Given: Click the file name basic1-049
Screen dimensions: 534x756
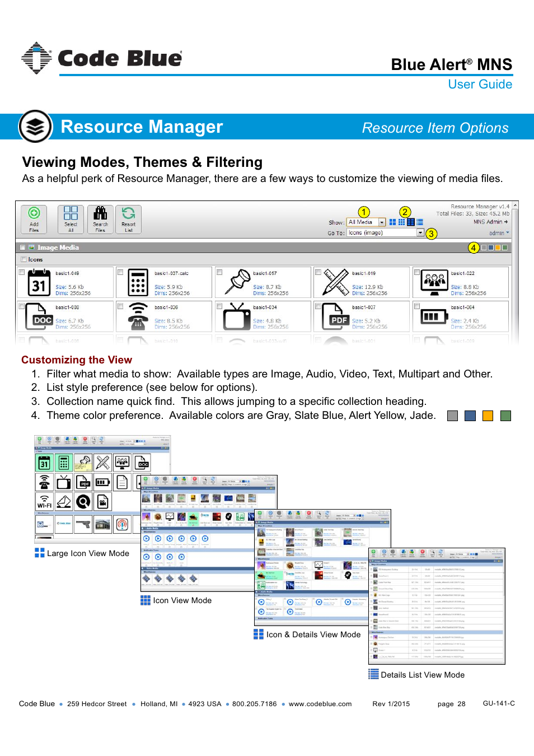Looking at the screenshot, I should click(67, 273).
